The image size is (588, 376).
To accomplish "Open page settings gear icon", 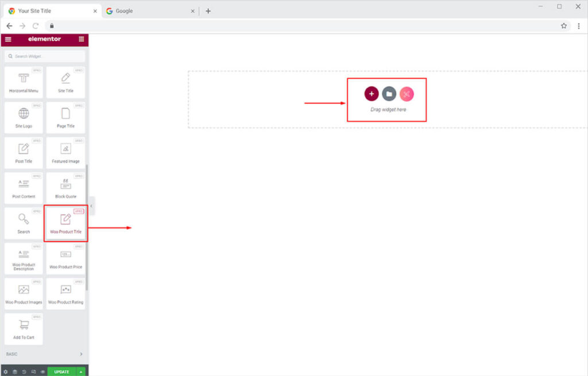I will tap(6, 371).
